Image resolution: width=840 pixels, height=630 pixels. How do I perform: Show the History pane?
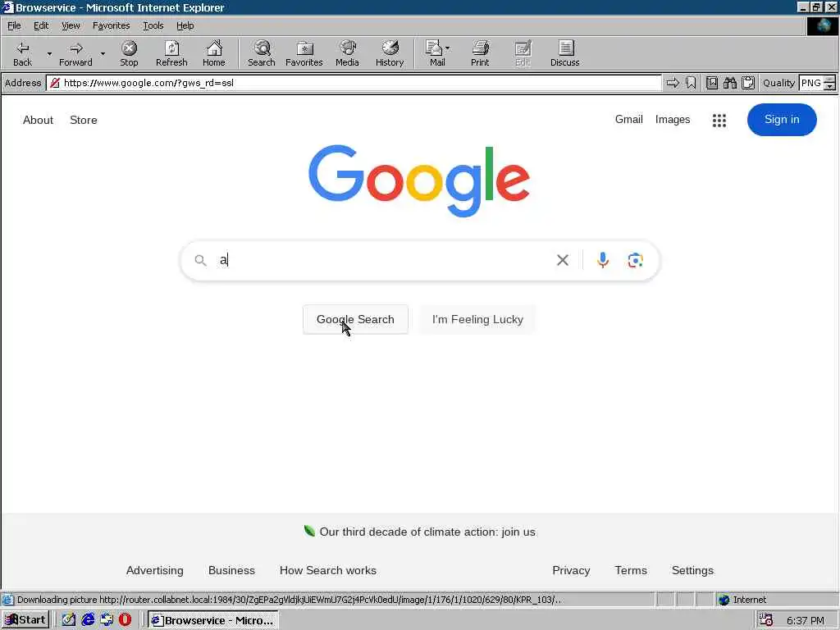coord(390,53)
